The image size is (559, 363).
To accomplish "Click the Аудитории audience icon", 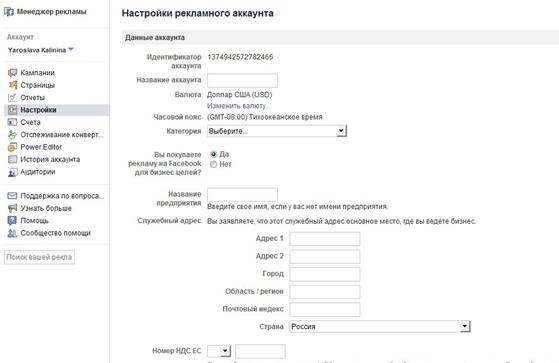I will tap(12, 172).
